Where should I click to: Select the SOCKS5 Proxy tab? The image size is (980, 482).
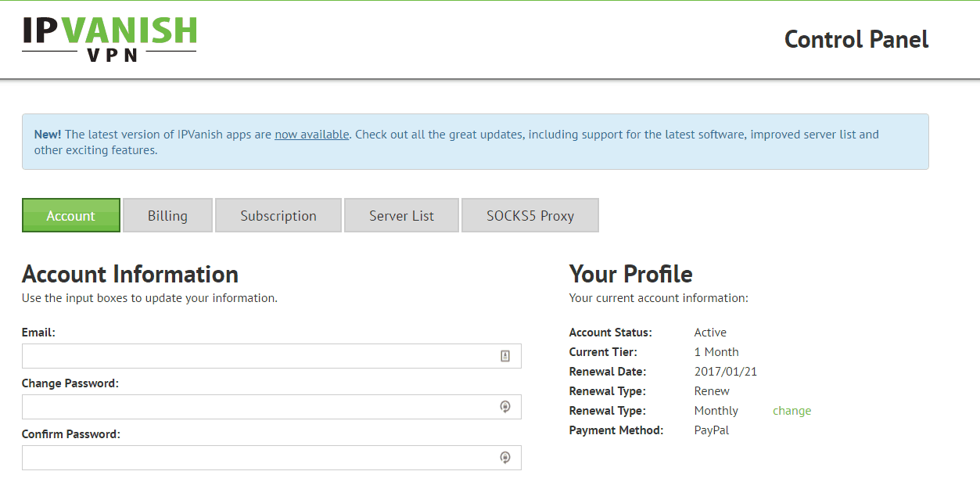(530, 215)
